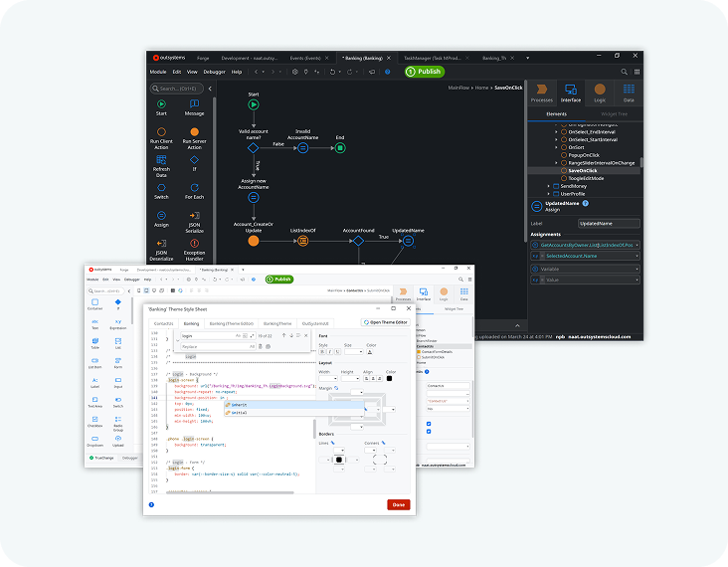
Task: Click the red Done button
Action: [x=398, y=504]
